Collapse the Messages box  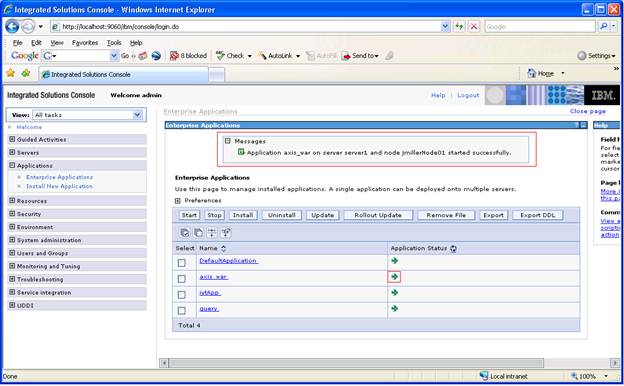(228, 141)
